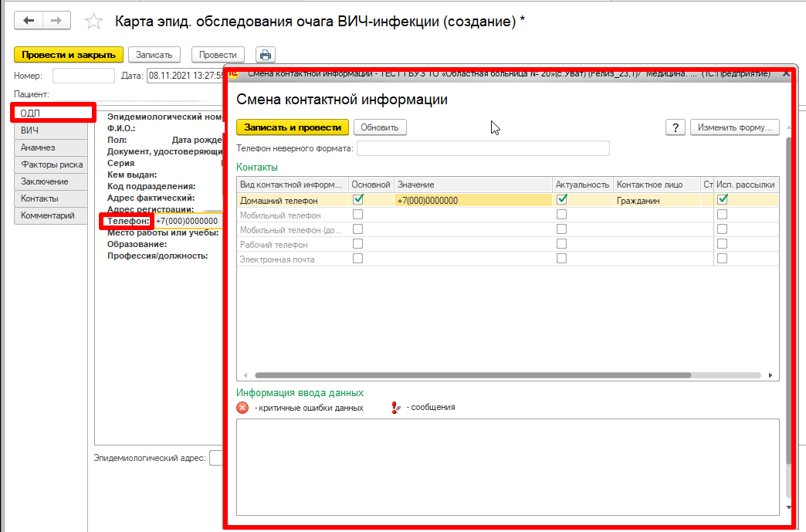Open help with the question mark button

coord(676,127)
